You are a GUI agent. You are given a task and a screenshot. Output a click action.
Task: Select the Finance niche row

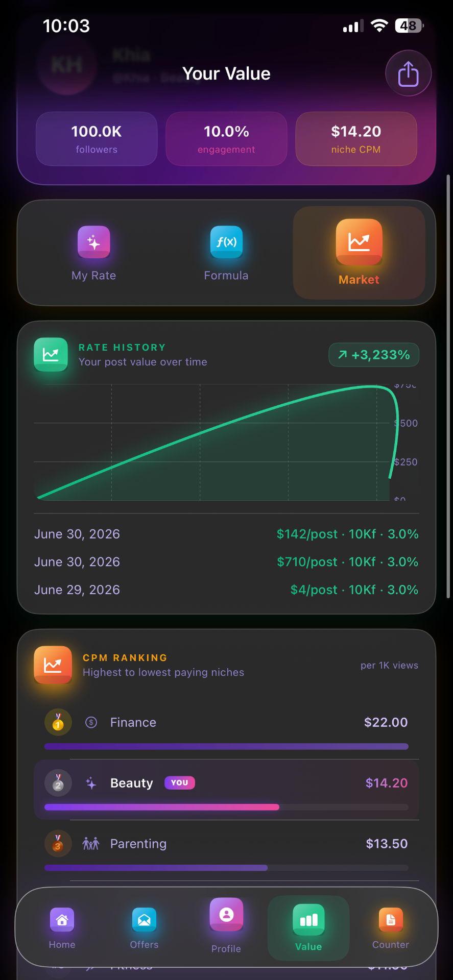pyautogui.click(x=226, y=729)
